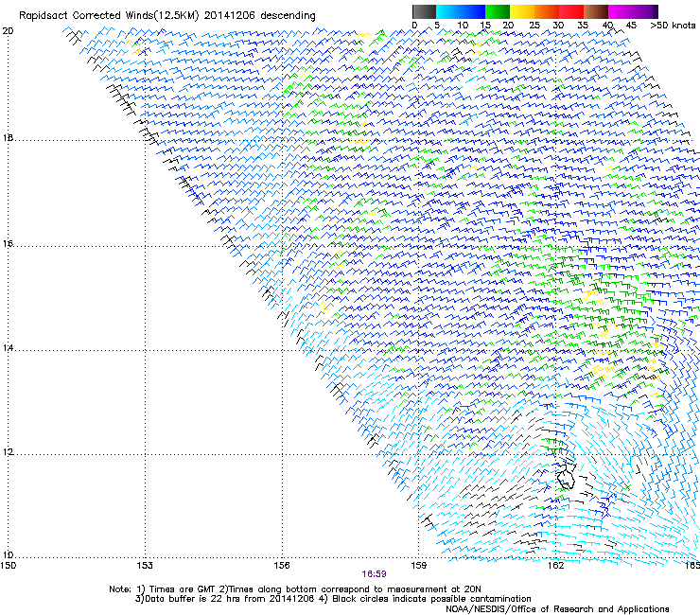Click the magenta 40-45 knots legend segment
The height and width of the screenshot is (615, 700).
(x=621, y=11)
